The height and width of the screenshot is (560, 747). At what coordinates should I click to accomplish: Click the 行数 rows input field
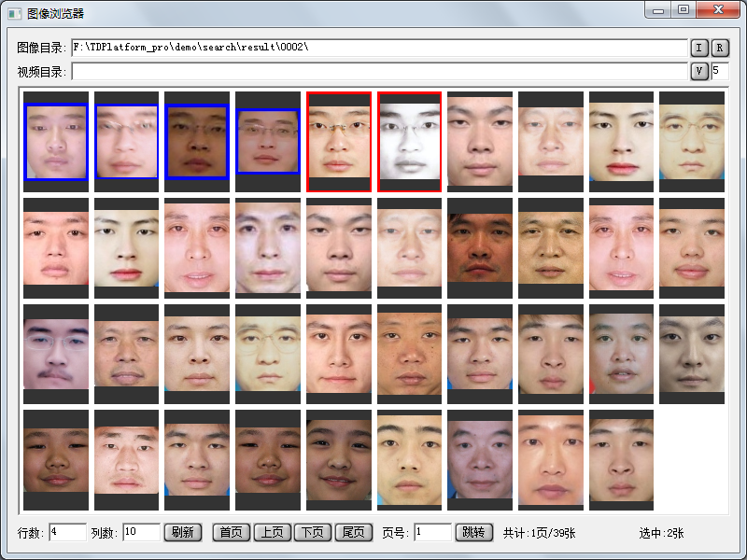(67, 532)
